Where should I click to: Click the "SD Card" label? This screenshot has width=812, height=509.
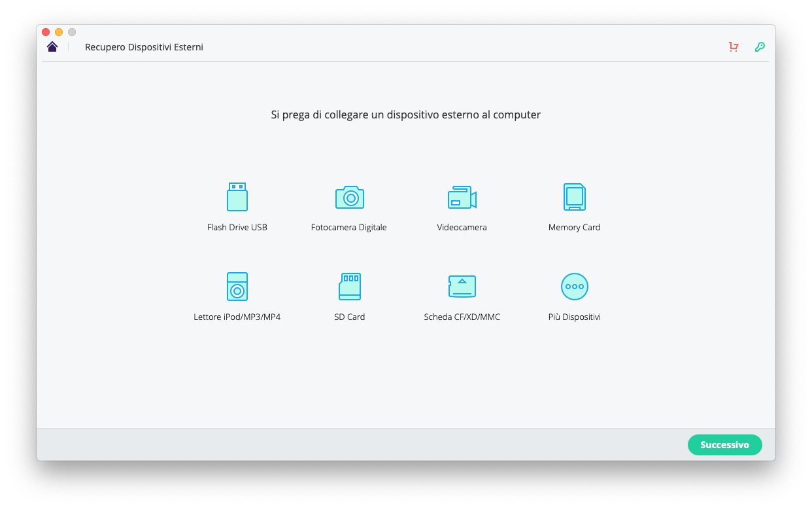pos(350,317)
